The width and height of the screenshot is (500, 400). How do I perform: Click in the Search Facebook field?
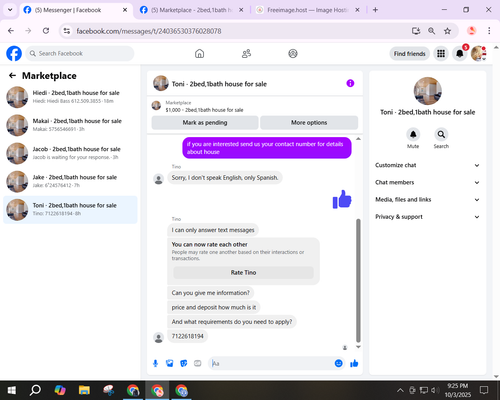80,54
